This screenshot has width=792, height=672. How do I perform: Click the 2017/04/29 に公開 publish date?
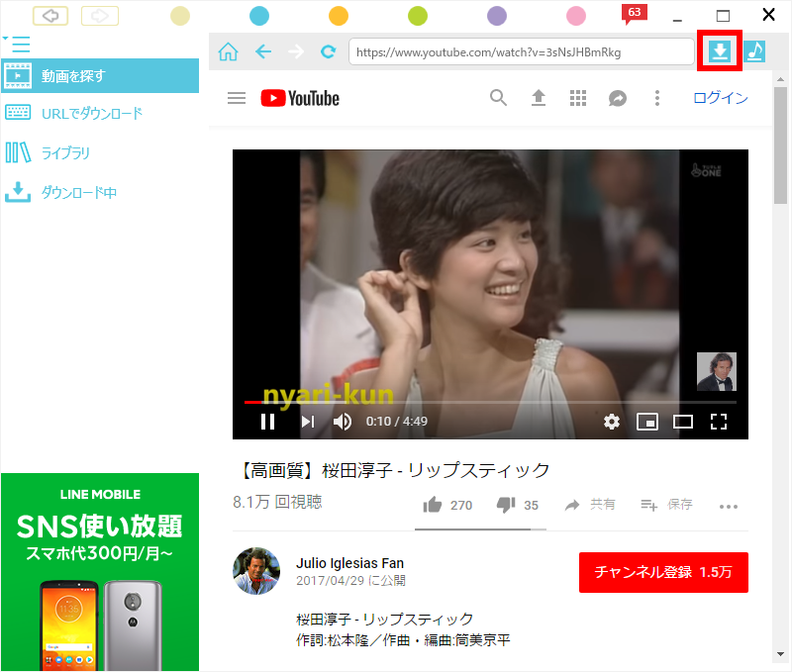pyautogui.click(x=350, y=581)
